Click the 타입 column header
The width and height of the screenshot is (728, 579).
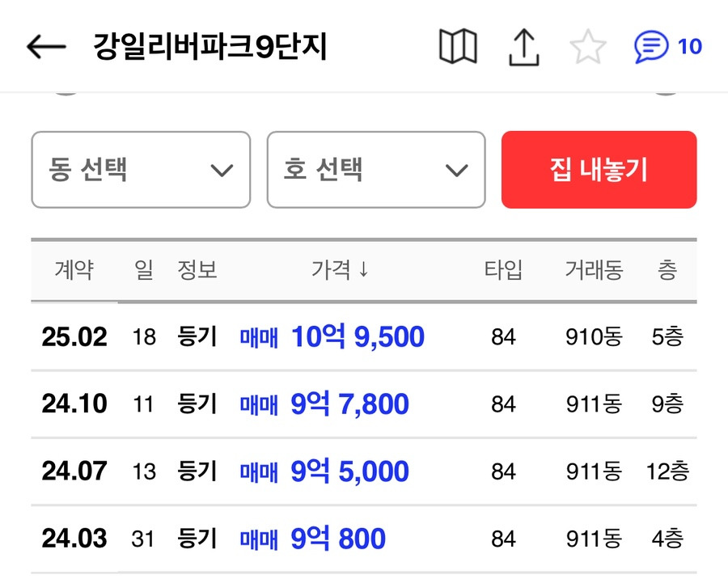[503, 269]
